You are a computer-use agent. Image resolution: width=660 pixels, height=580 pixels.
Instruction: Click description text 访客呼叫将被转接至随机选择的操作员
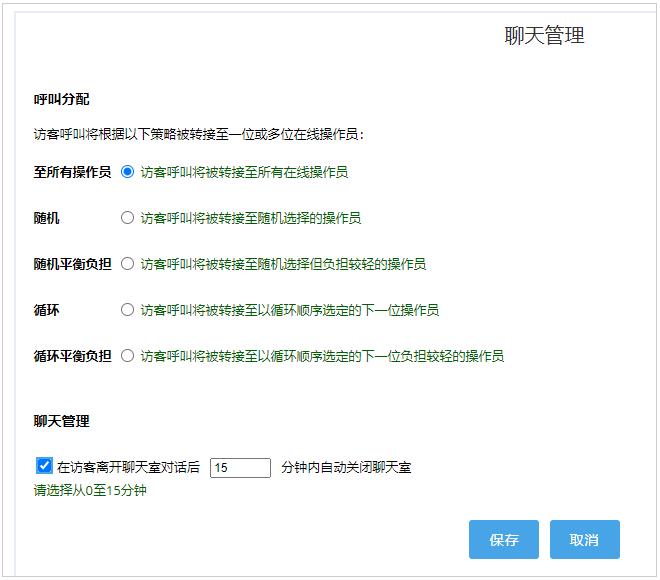coord(250,218)
